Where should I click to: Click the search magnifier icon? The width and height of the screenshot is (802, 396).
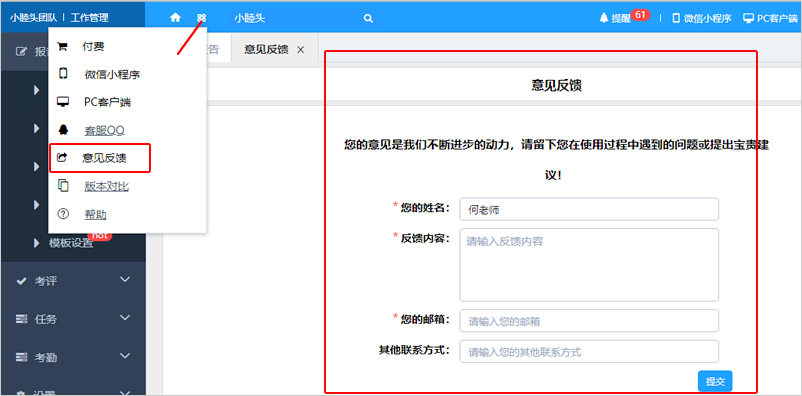click(367, 18)
